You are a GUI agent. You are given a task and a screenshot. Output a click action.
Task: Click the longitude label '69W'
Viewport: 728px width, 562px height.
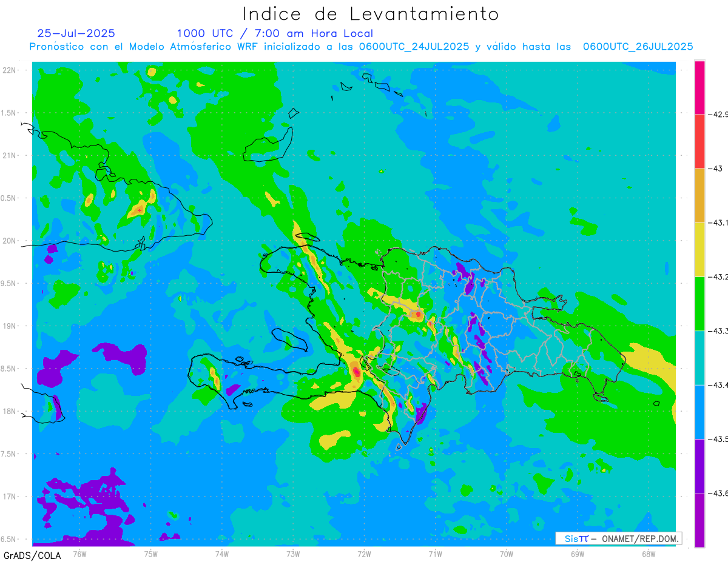(x=577, y=553)
